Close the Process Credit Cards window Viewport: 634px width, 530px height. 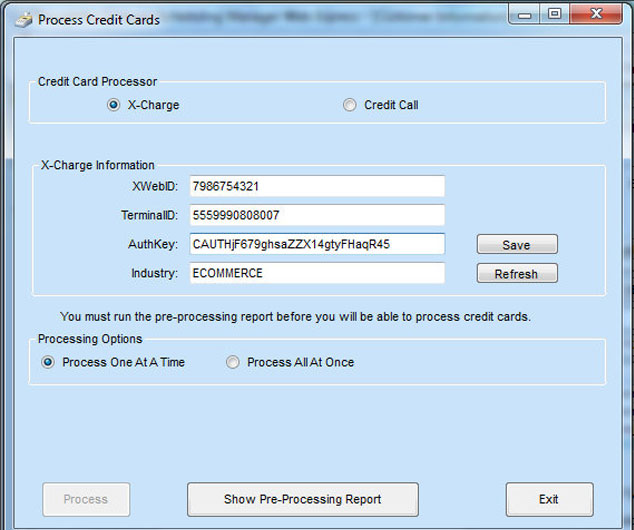(597, 13)
